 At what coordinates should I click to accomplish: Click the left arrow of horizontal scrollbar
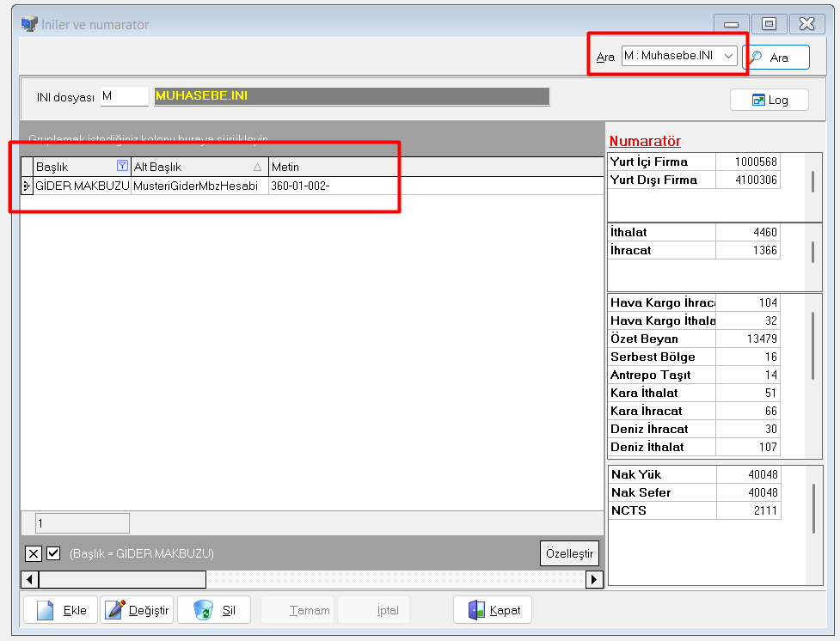tap(29, 580)
